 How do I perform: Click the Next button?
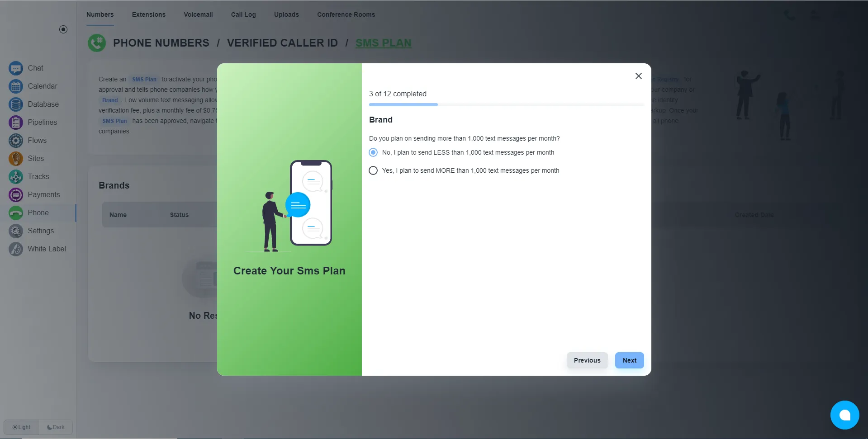pyautogui.click(x=629, y=360)
